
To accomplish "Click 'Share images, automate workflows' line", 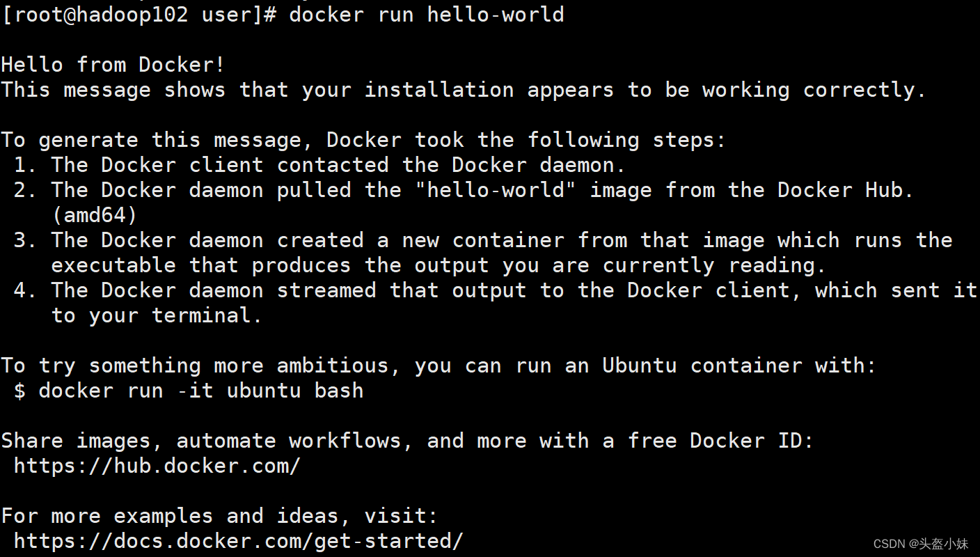I will pyautogui.click(x=407, y=441).
